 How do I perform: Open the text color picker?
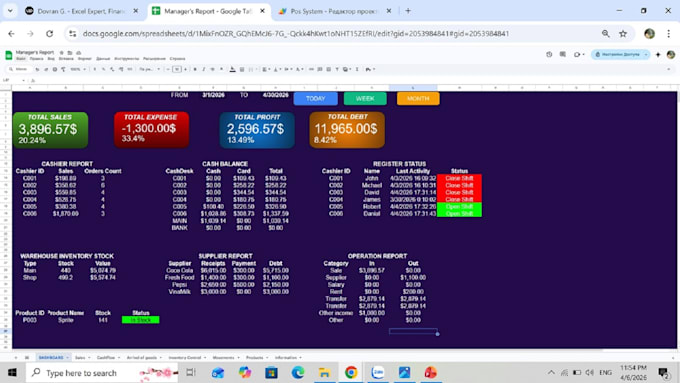(x=221, y=69)
